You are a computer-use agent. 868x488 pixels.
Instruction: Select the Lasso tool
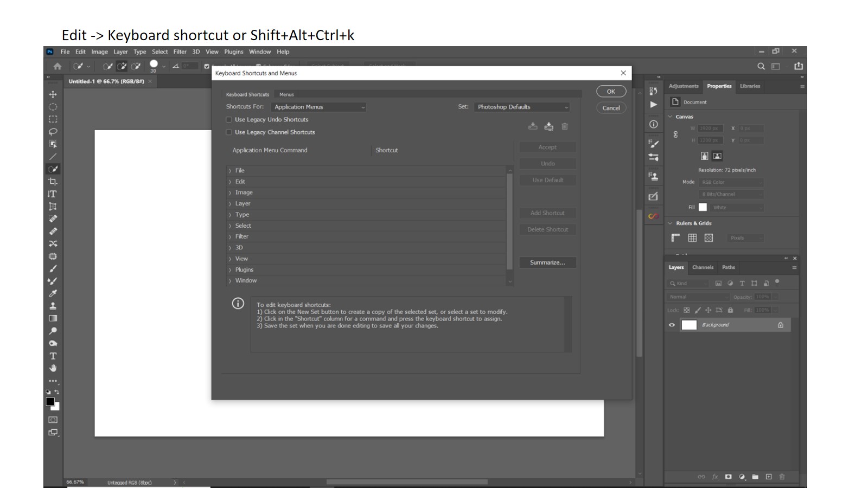pos(53,132)
